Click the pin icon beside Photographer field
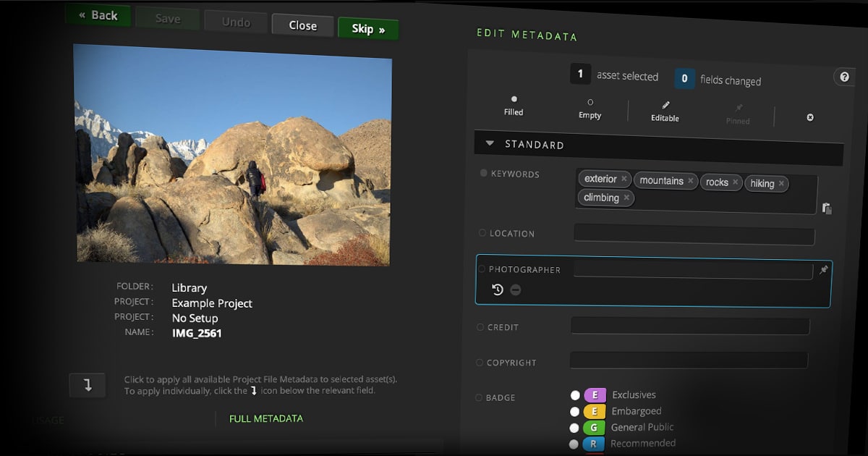The width and height of the screenshot is (868, 456). 823,270
